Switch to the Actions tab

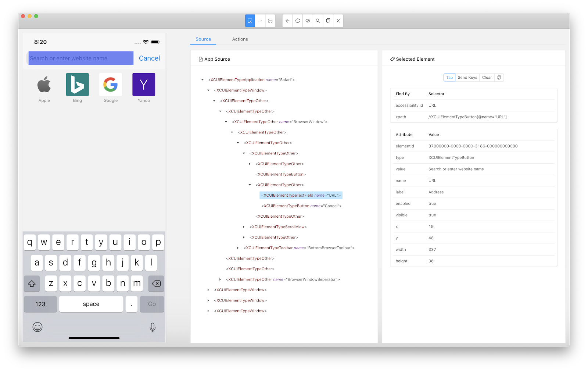pos(240,39)
